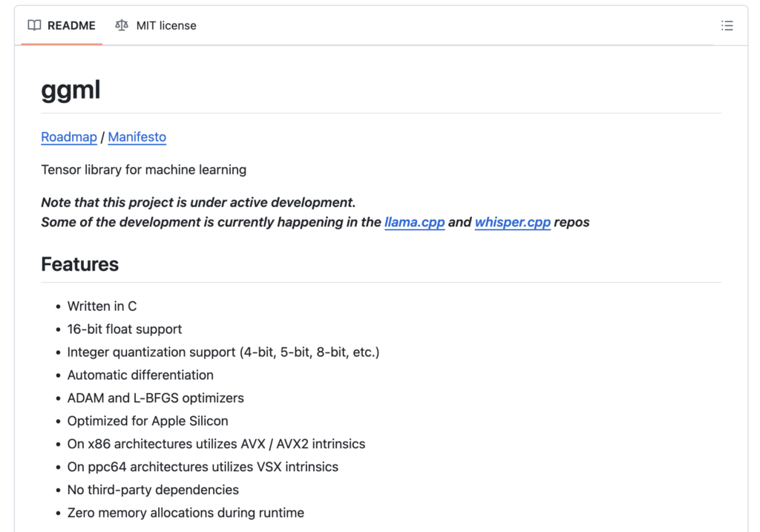Click the 'On x86 architectures' bullet

click(x=216, y=444)
